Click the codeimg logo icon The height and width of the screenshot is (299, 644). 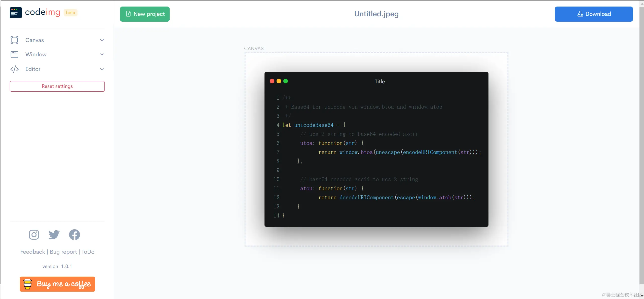16,13
